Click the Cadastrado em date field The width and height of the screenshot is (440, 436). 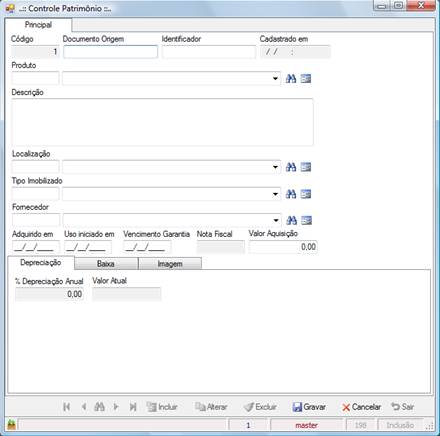pyautogui.click(x=295, y=52)
